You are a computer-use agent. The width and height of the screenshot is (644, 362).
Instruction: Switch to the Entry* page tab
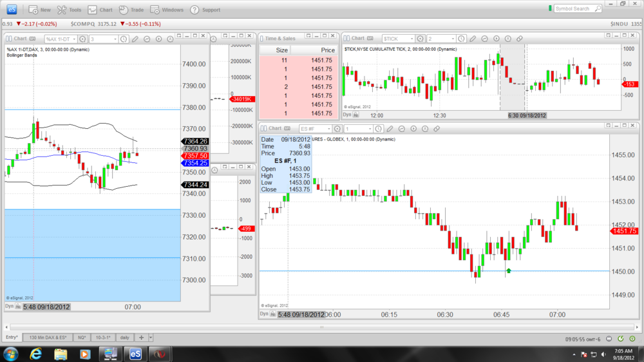click(x=12, y=338)
